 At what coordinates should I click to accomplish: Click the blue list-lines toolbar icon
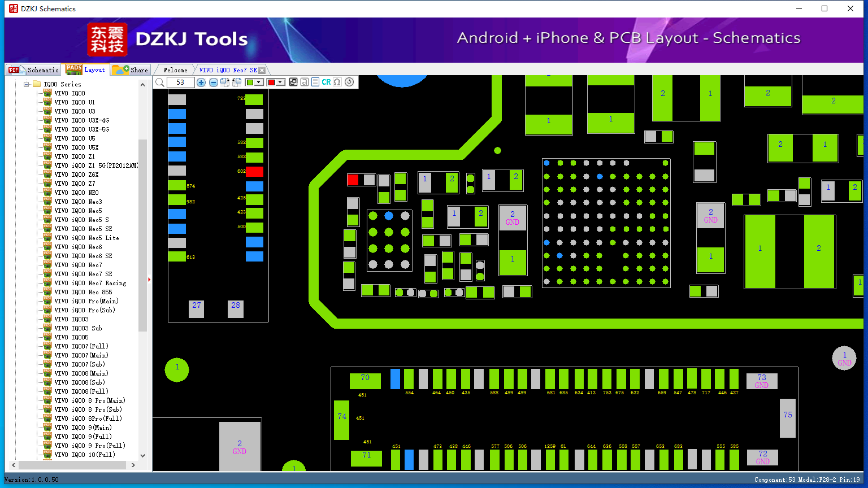click(x=315, y=82)
